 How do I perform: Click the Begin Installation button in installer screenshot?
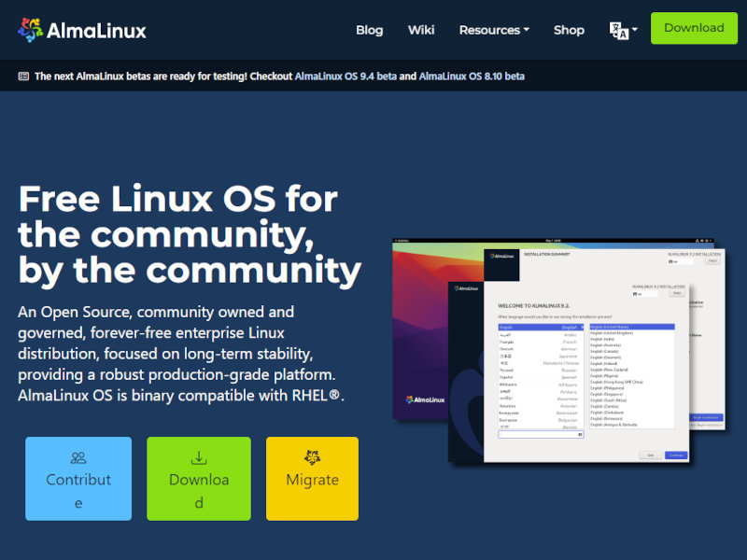click(705, 417)
